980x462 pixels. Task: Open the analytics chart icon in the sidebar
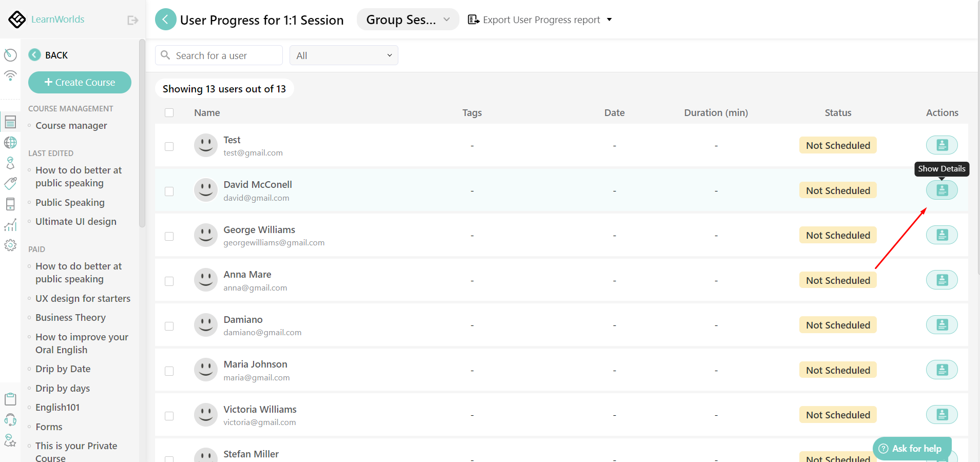tap(10, 225)
